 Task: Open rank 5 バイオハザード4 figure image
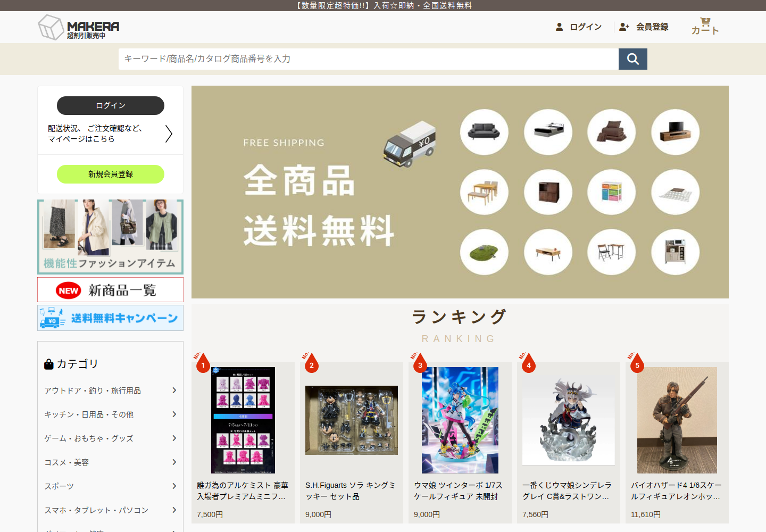tap(677, 420)
